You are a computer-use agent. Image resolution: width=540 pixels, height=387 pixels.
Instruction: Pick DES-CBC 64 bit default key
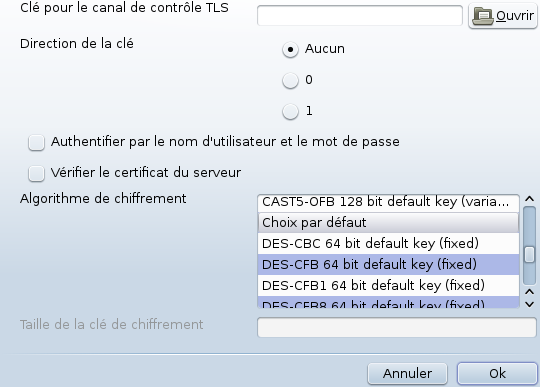click(388, 243)
